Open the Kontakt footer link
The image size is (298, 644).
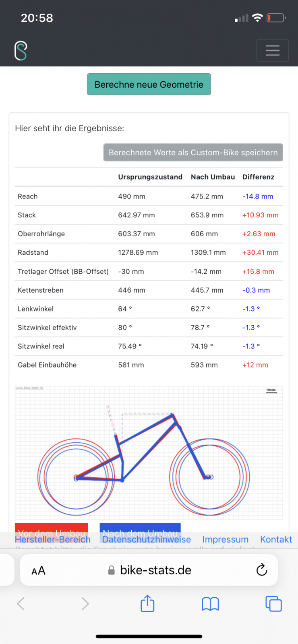coord(276,540)
